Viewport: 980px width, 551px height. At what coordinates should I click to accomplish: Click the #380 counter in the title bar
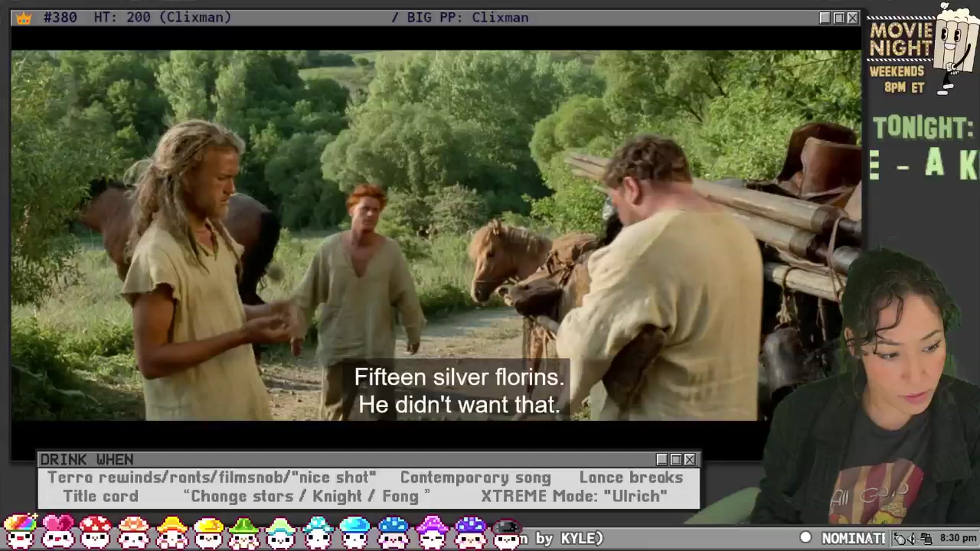(x=60, y=17)
